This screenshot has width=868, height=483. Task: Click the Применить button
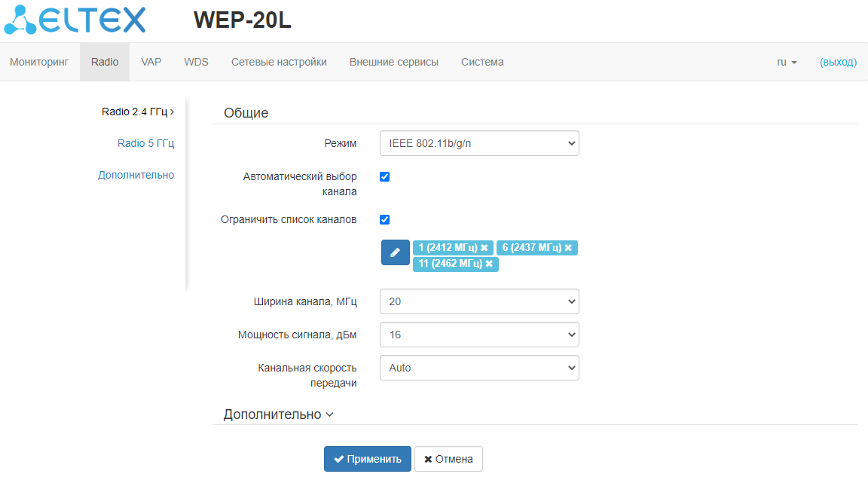coord(368,459)
